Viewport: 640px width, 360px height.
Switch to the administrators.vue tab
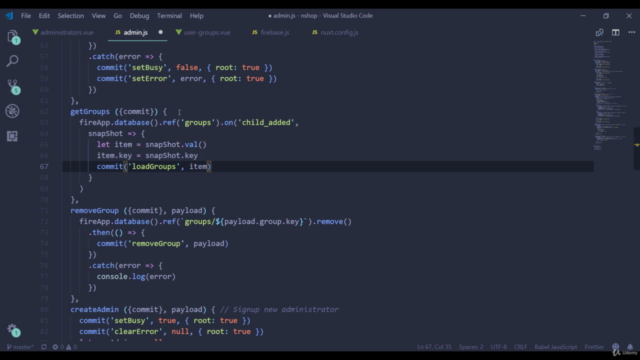coord(63,32)
